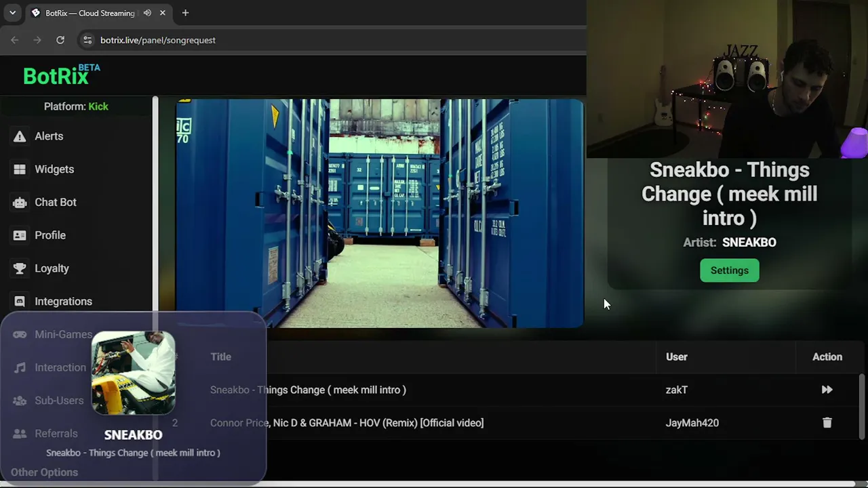This screenshot has height=488, width=868.
Task: Click the user name JayMah420
Action: pyautogui.click(x=692, y=423)
